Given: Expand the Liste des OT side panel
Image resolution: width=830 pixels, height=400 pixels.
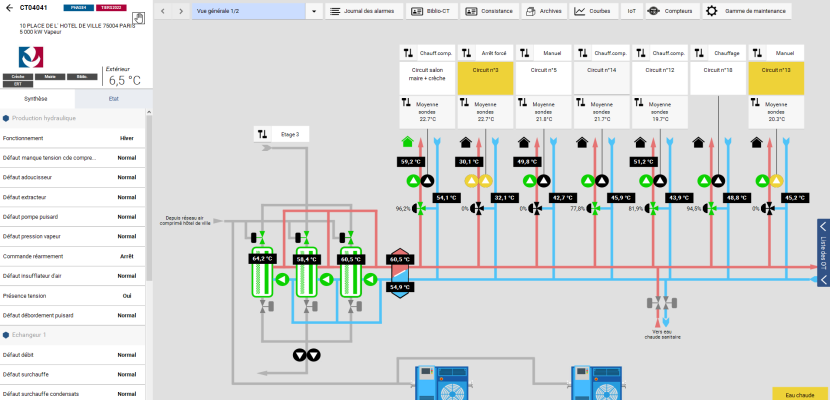Looking at the screenshot, I should click(823, 253).
